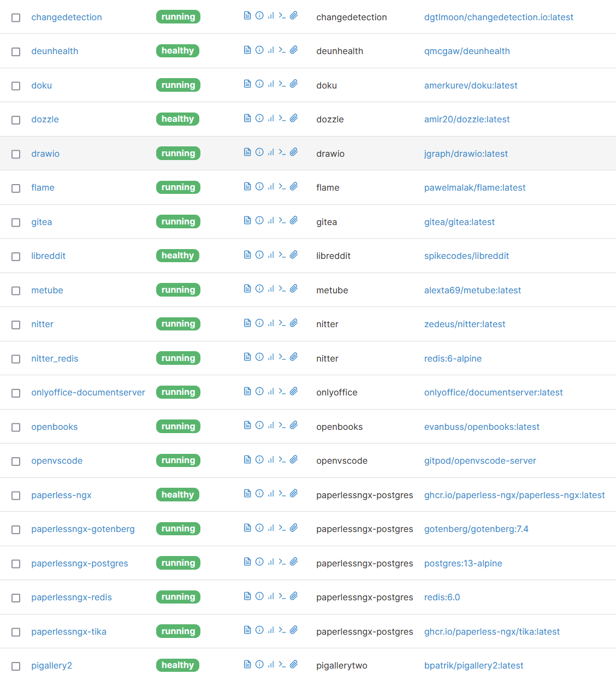This screenshot has width=616, height=680.
Task: Open logs icon for changedetection container
Action: [247, 16]
